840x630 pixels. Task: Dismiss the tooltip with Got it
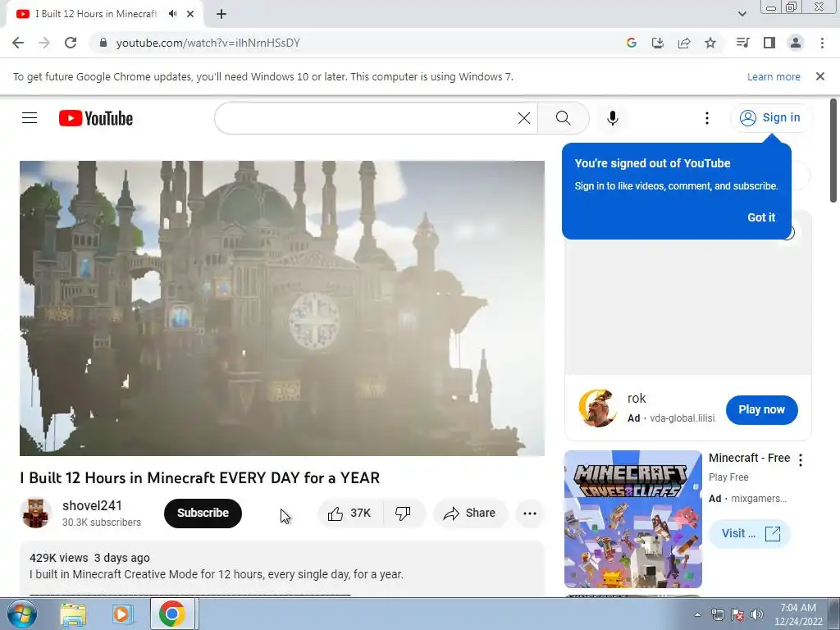pyautogui.click(x=761, y=217)
